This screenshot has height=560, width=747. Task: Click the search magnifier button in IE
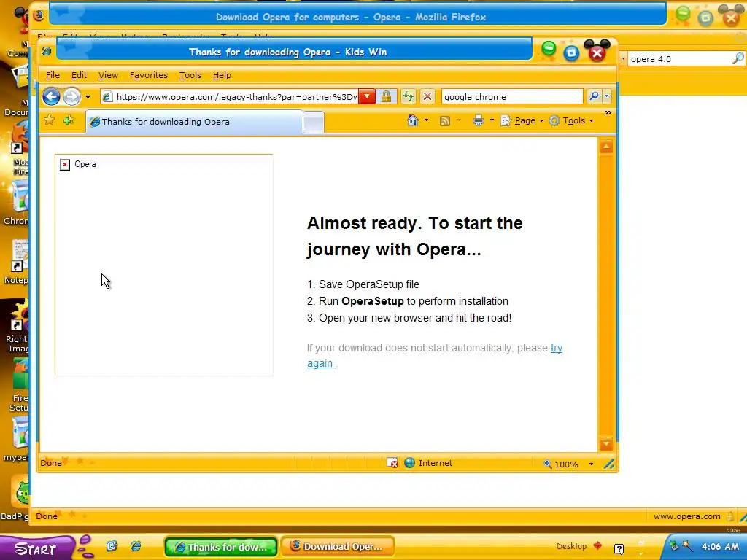click(x=594, y=96)
